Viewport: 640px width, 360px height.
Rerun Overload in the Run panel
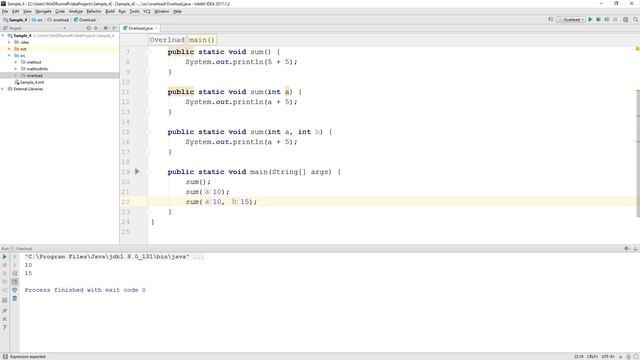pos(4,257)
